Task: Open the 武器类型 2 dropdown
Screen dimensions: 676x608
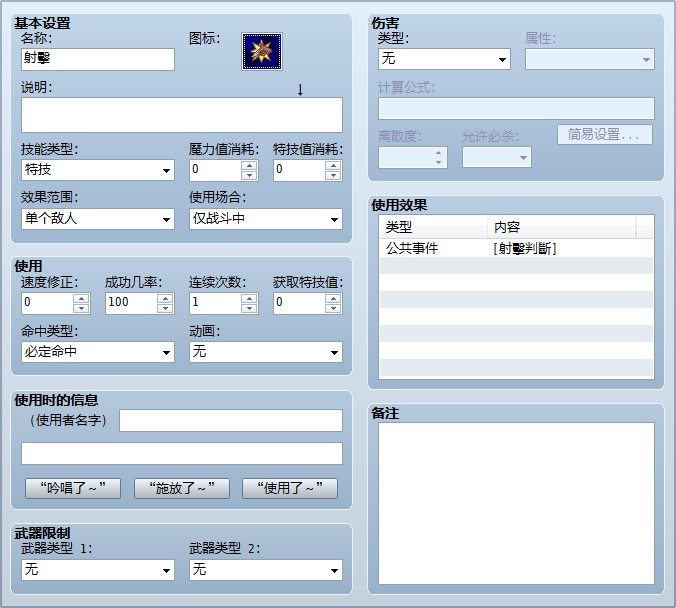Action: [266, 570]
